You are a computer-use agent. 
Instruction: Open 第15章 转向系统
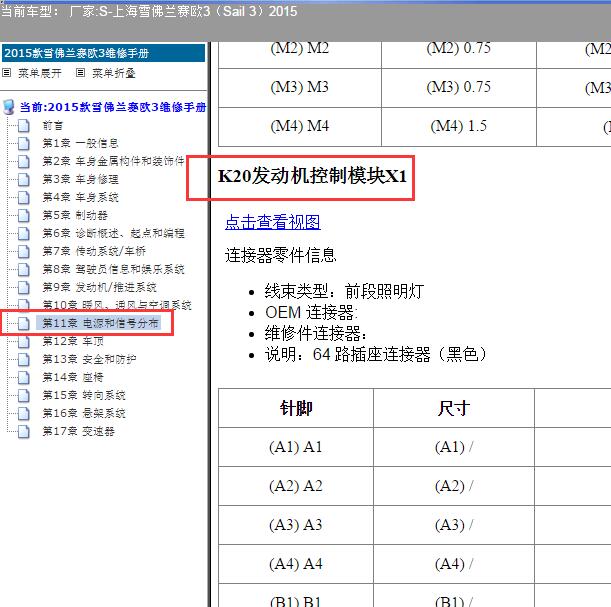tap(84, 395)
